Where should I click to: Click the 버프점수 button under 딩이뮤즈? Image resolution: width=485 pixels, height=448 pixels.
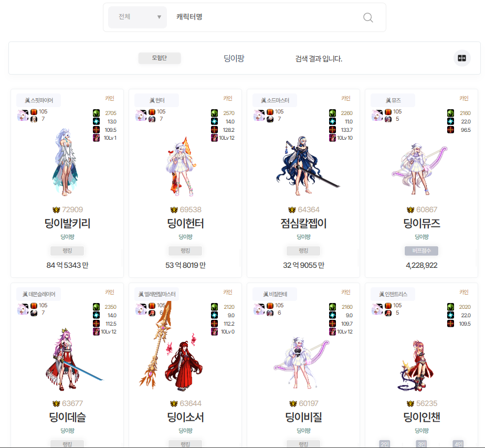[x=421, y=251]
